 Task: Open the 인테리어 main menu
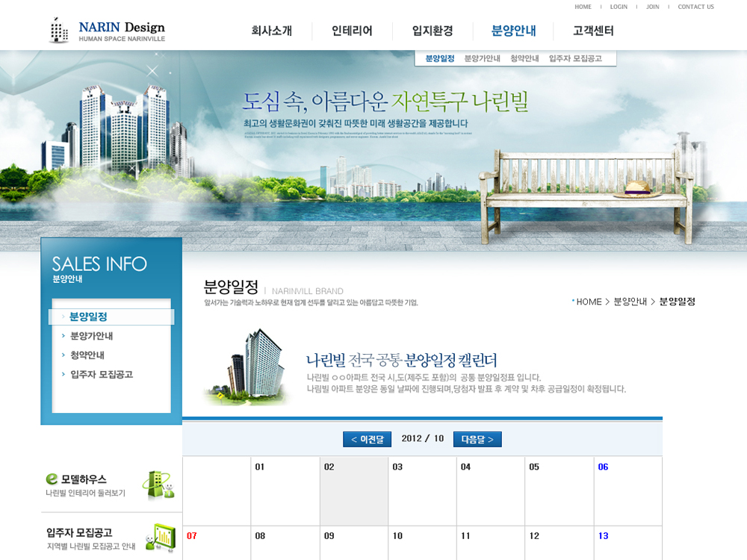coord(352,31)
